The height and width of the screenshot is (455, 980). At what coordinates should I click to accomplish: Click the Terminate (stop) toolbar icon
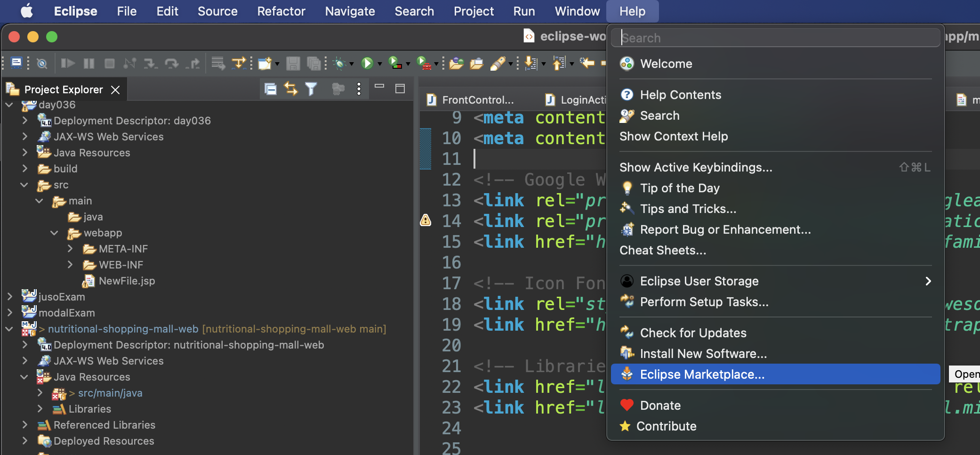109,63
